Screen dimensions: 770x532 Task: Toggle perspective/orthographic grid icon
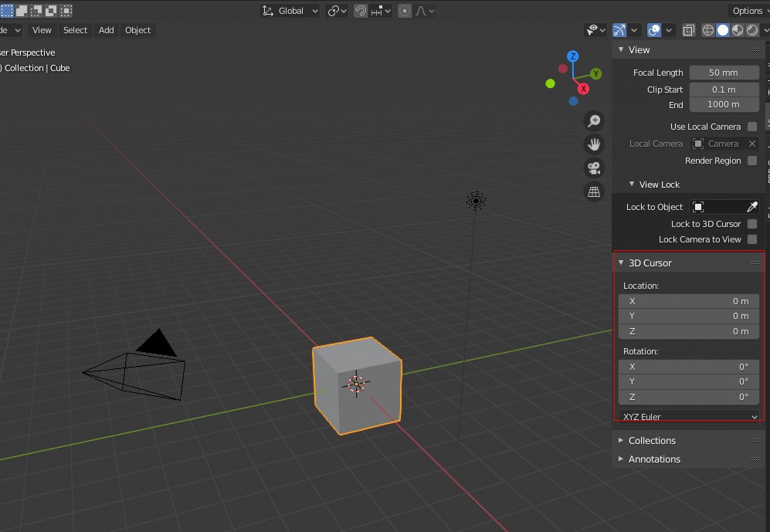pyautogui.click(x=594, y=192)
